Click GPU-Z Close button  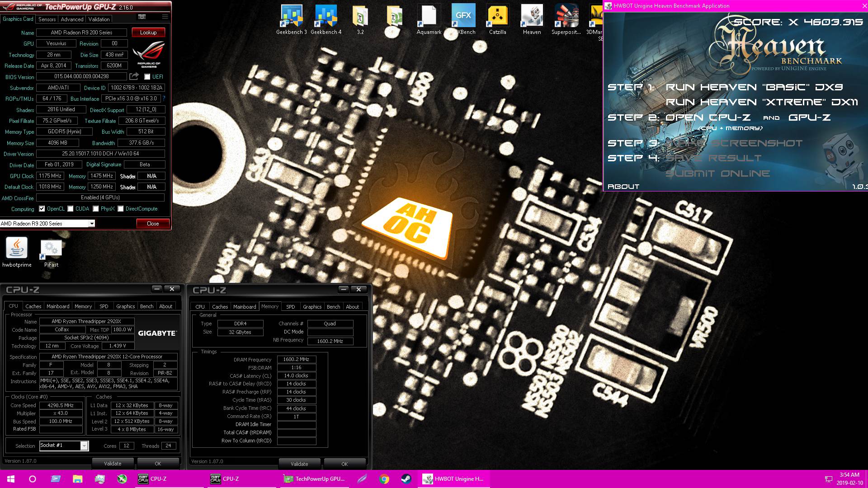[153, 224]
